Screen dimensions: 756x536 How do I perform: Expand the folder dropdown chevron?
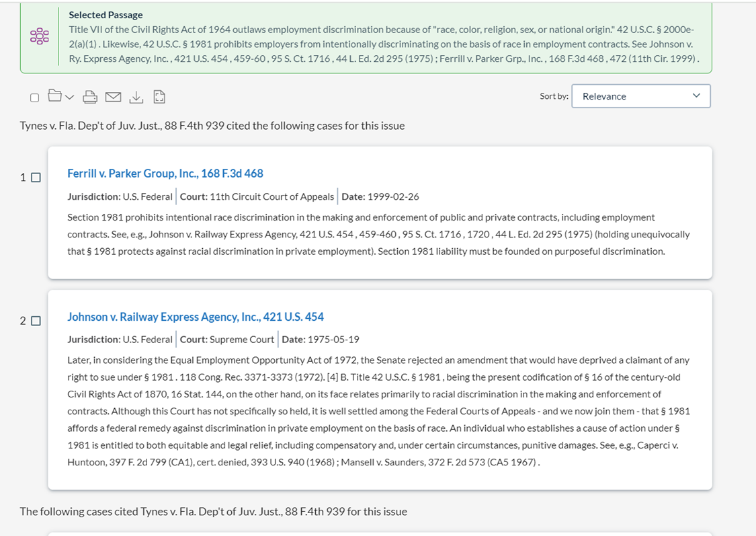(69, 98)
